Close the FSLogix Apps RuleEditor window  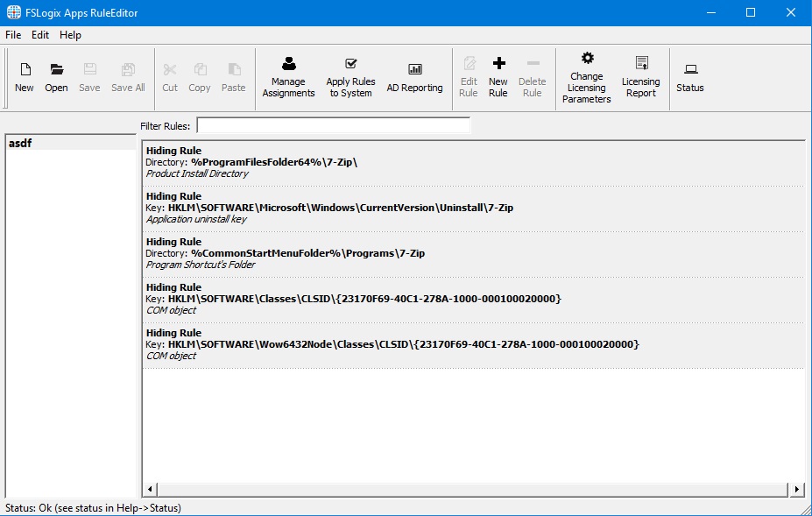click(x=791, y=12)
